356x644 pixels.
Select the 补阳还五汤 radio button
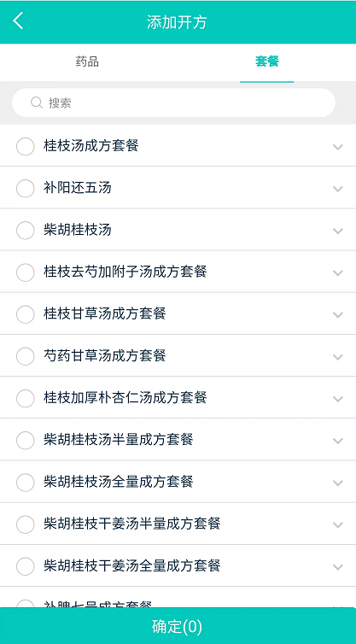coord(26,189)
